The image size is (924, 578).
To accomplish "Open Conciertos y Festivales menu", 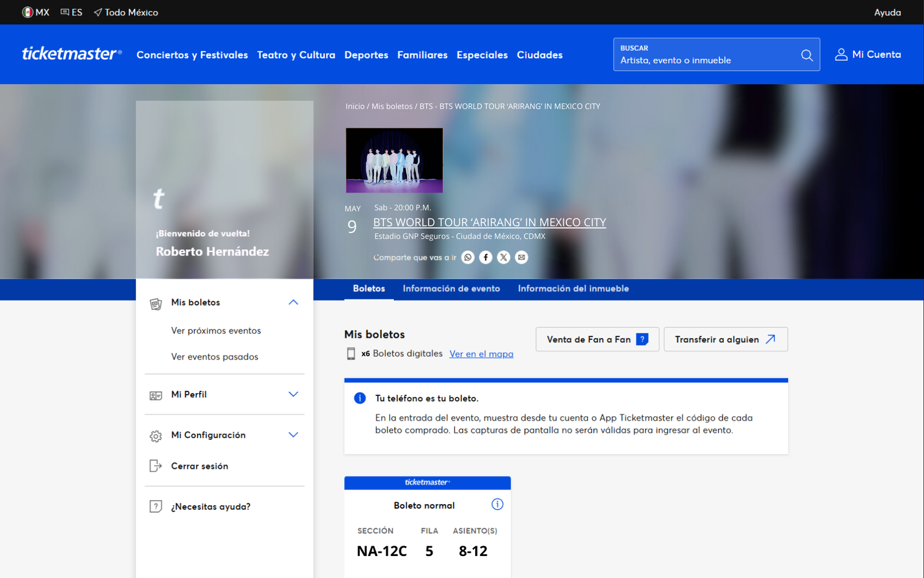I will pos(192,55).
